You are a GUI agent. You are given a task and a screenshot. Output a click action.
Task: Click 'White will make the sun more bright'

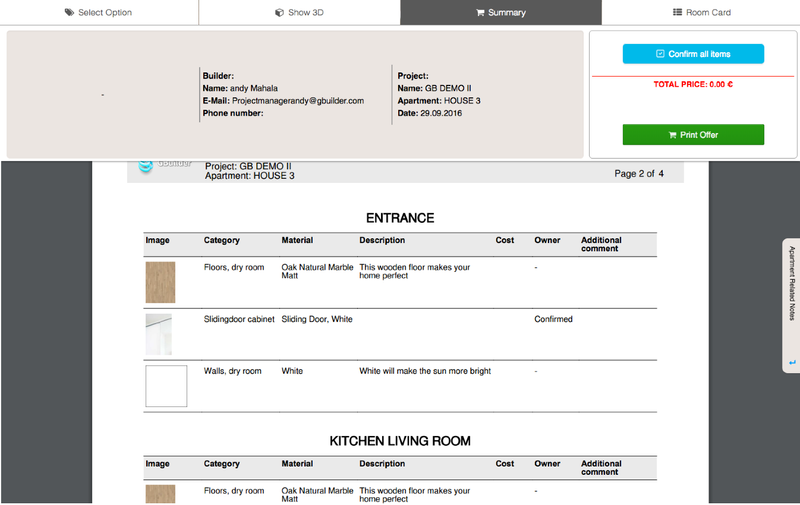point(425,371)
